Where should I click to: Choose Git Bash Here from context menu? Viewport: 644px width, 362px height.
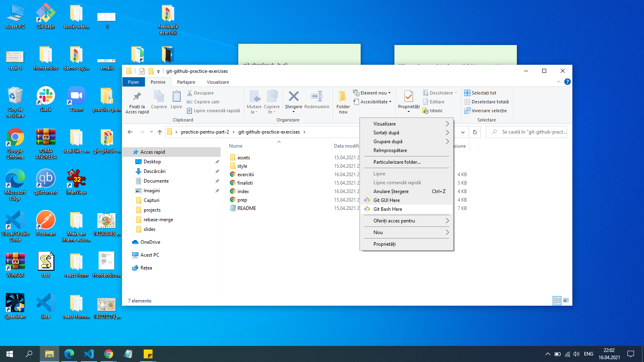coord(388,209)
